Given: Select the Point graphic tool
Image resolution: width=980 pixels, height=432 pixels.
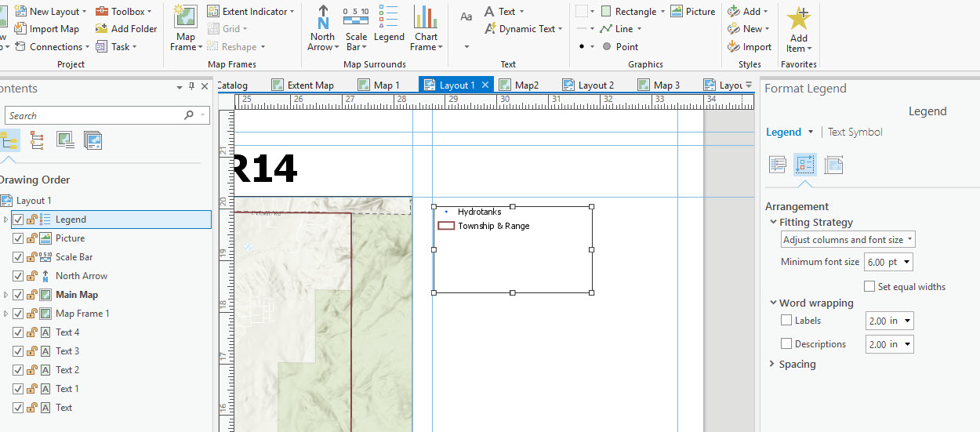Looking at the screenshot, I should pos(619,46).
